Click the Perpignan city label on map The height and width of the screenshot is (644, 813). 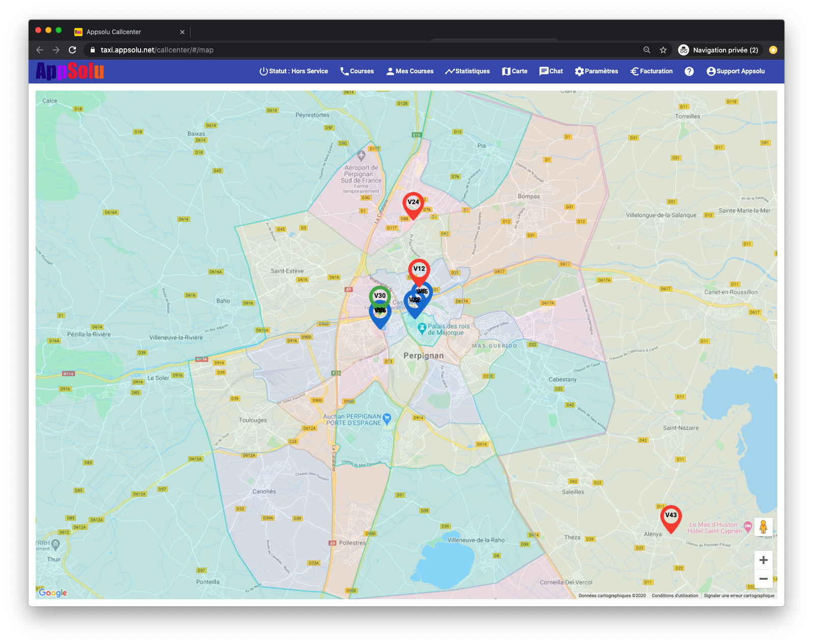[x=423, y=356]
